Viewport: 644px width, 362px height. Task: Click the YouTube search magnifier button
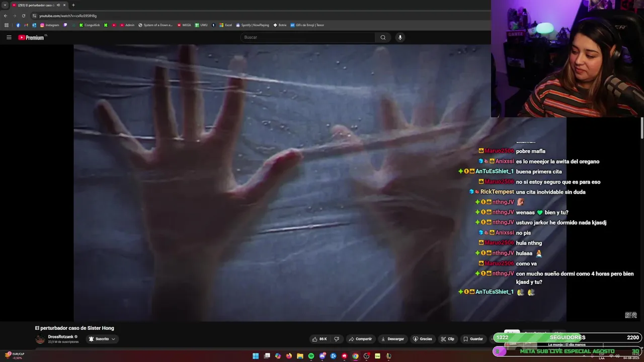(383, 37)
